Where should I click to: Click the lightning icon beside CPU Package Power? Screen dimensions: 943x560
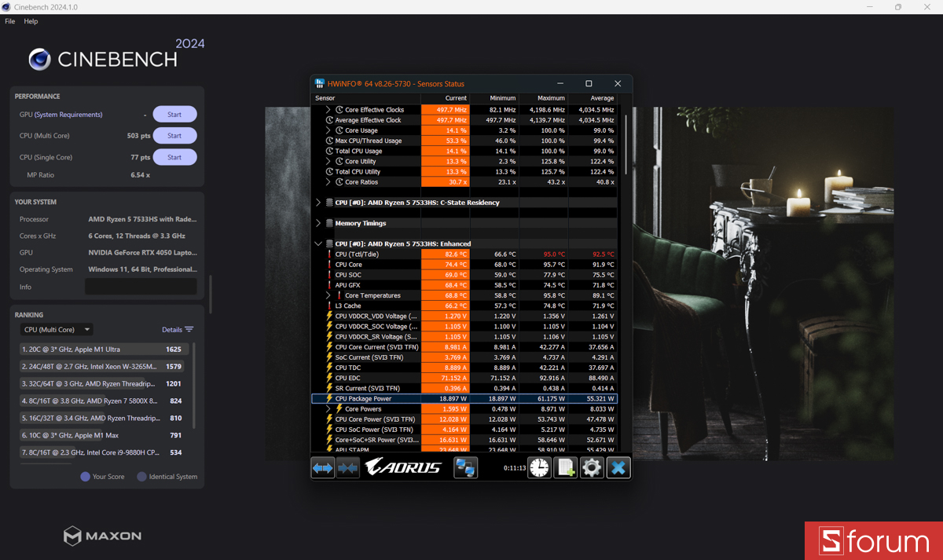[330, 398]
